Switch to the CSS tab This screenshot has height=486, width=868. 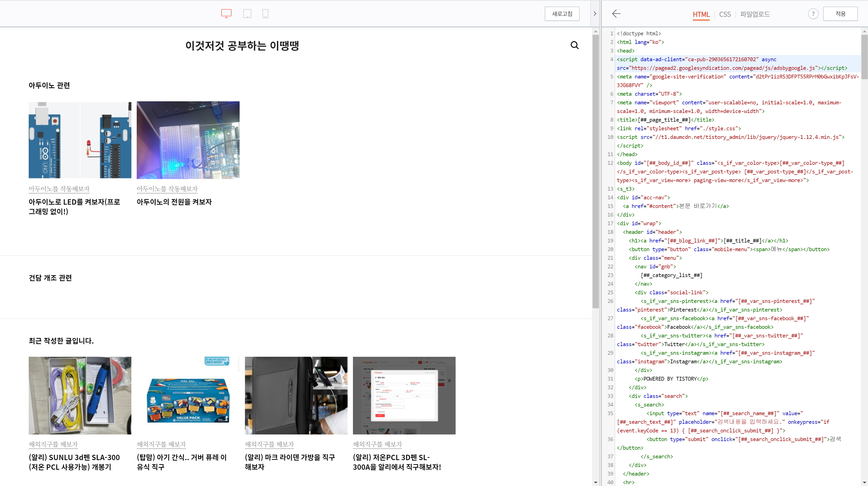tap(725, 14)
